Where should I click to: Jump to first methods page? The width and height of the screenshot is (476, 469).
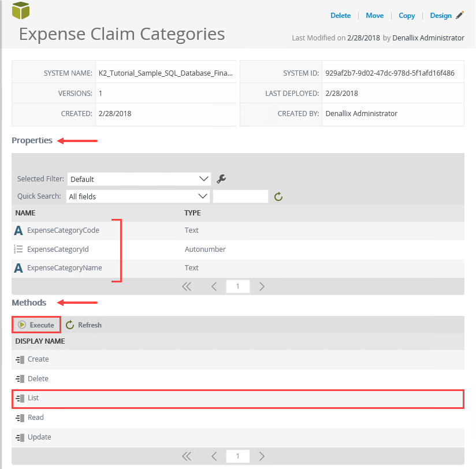(187, 456)
